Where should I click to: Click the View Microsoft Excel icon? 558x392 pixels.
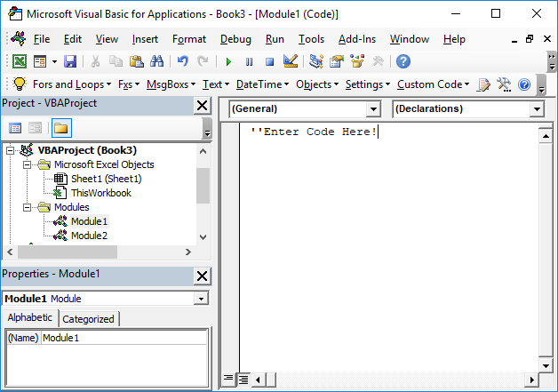(x=19, y=61)
